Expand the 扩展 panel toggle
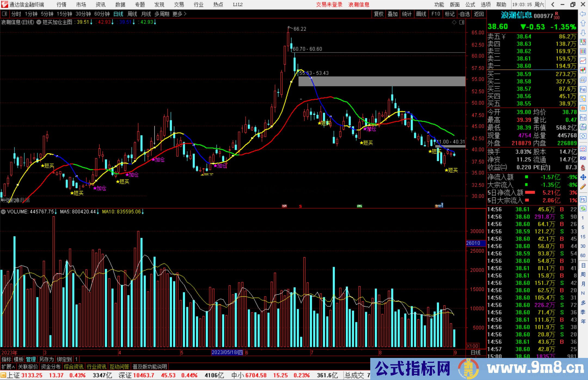This screenshot has height=380, width=588. coord(8,367)
